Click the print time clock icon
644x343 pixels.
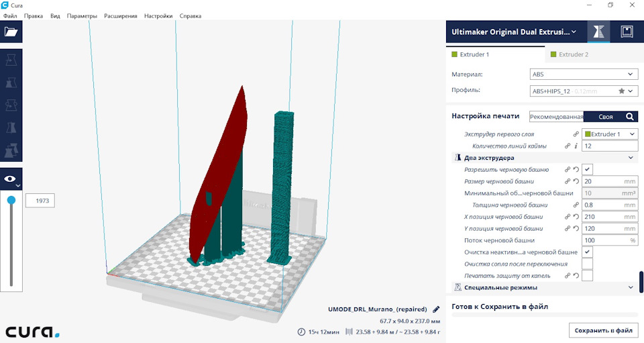pos(301,332)
